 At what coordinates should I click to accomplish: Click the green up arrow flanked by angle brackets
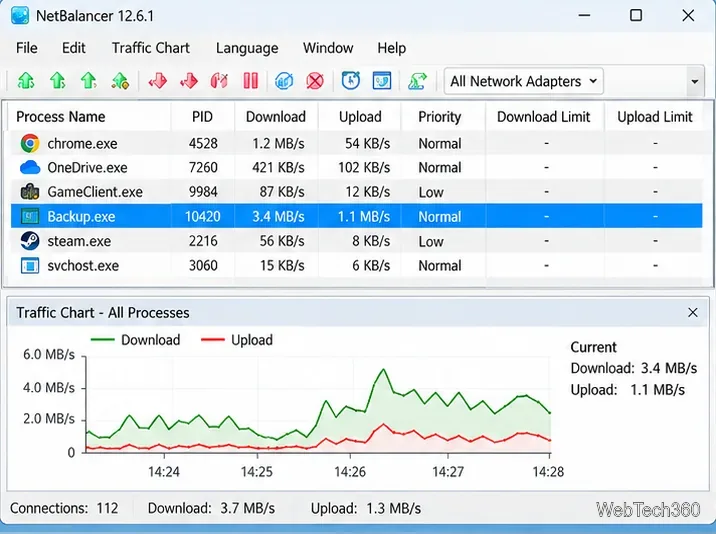(26, 81)
